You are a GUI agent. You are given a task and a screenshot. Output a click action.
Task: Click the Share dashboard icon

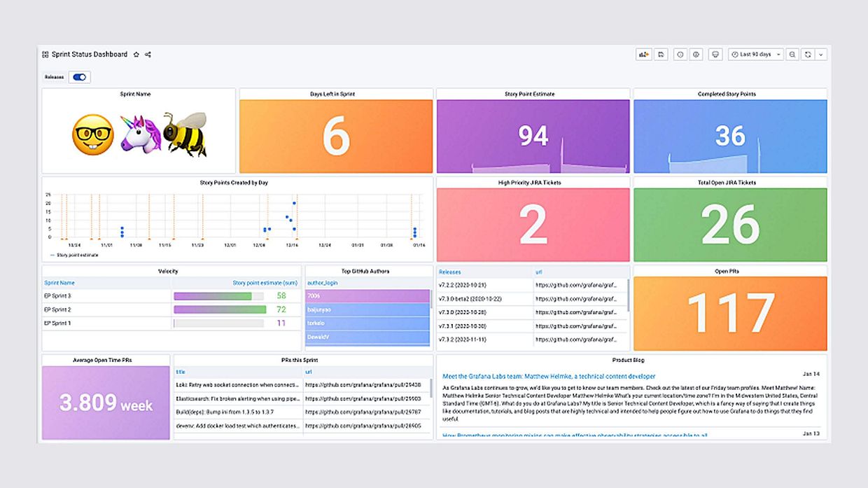tap(148, 54)
